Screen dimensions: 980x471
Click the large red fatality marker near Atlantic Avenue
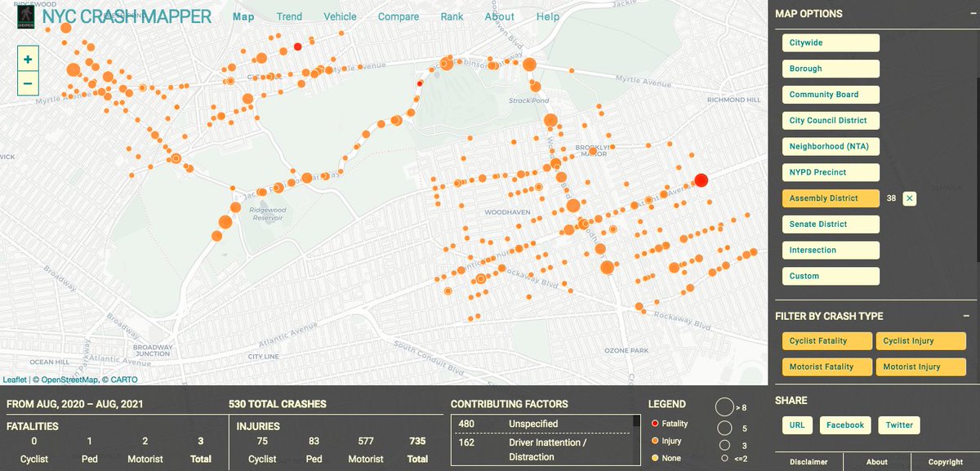pyautogui.click(x=701, y=180)
